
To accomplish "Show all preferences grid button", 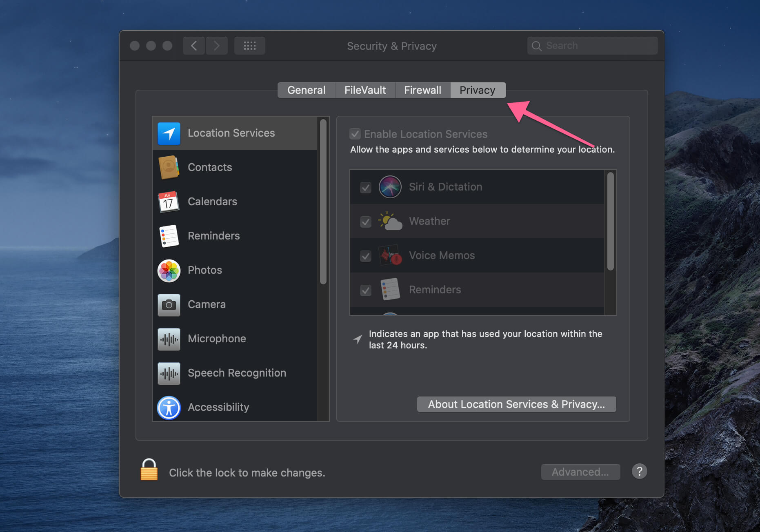I will [x=249, y=46].
